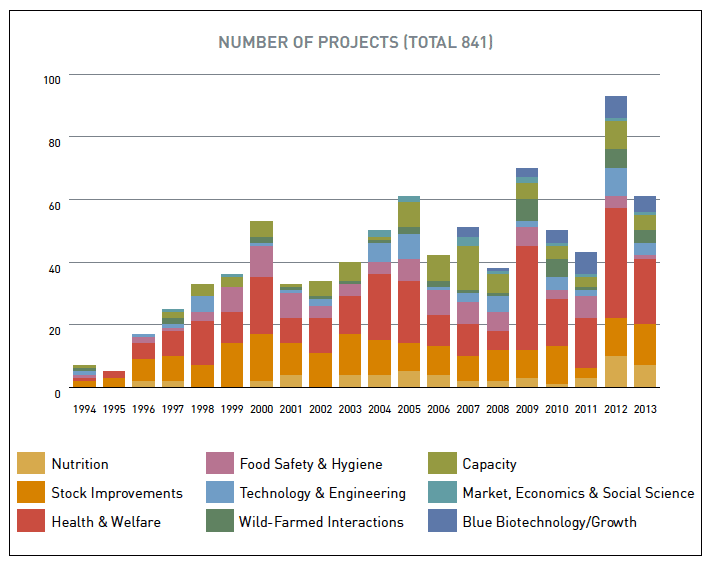Select the Health & Welfare segment of 1995 bar

pos(114,375)
